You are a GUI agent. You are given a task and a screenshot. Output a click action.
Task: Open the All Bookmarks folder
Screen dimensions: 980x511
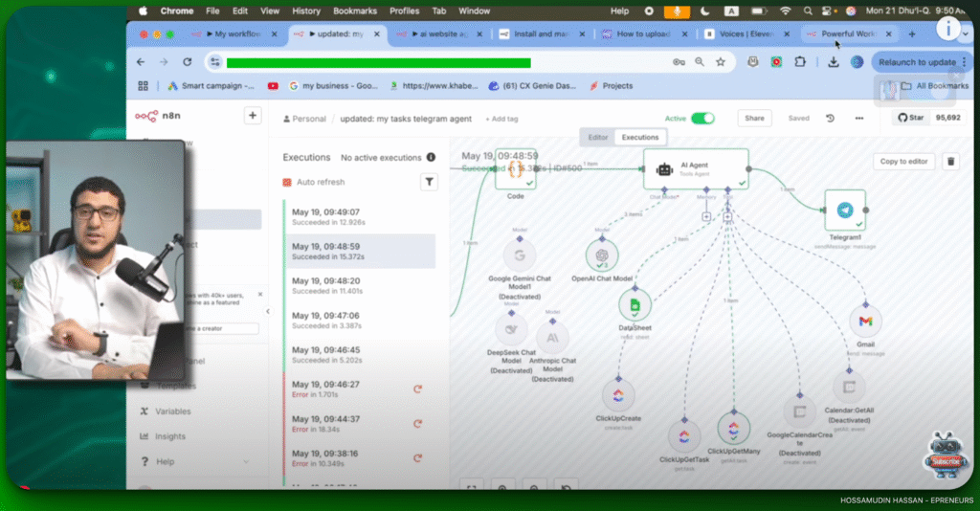pos(935,85)
